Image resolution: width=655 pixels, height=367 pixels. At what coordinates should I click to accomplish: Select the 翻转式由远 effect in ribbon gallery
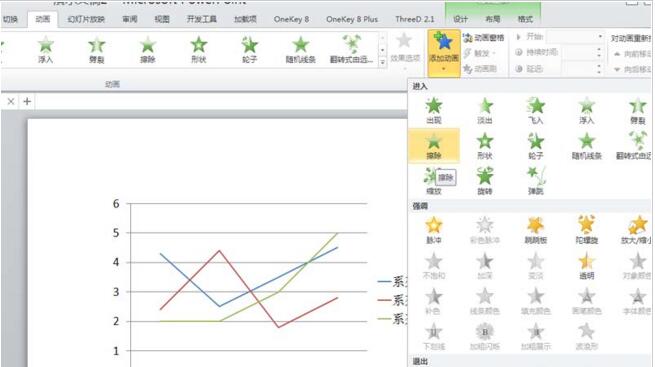tap(351, 50)
